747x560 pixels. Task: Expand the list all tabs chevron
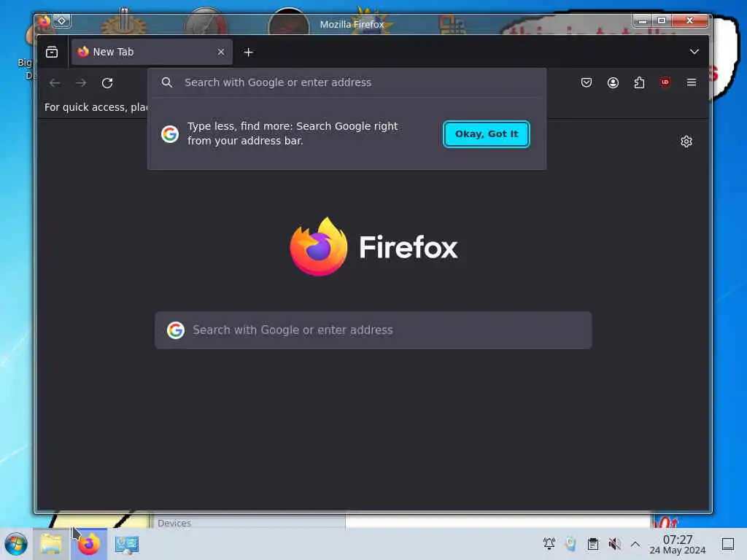click(x=694, y=52)
